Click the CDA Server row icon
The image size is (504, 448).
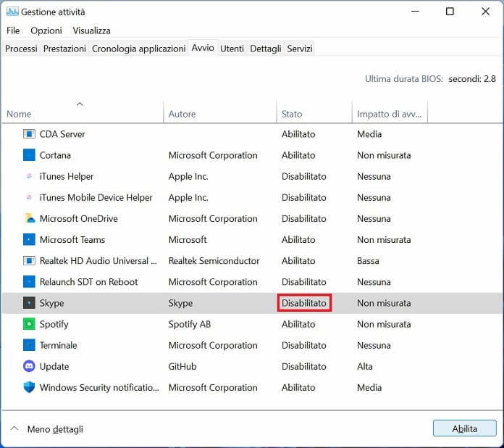[x=29, y=134]
